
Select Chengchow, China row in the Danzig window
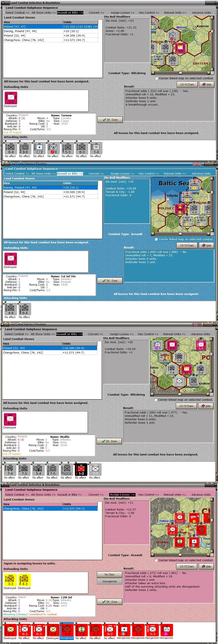point(50,196)
